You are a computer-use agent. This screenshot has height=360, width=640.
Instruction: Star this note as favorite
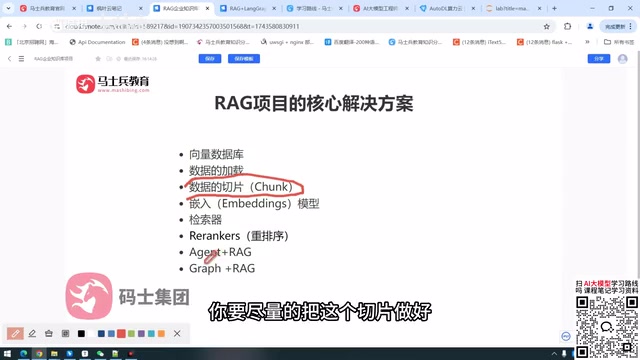(x=98, y=59)
